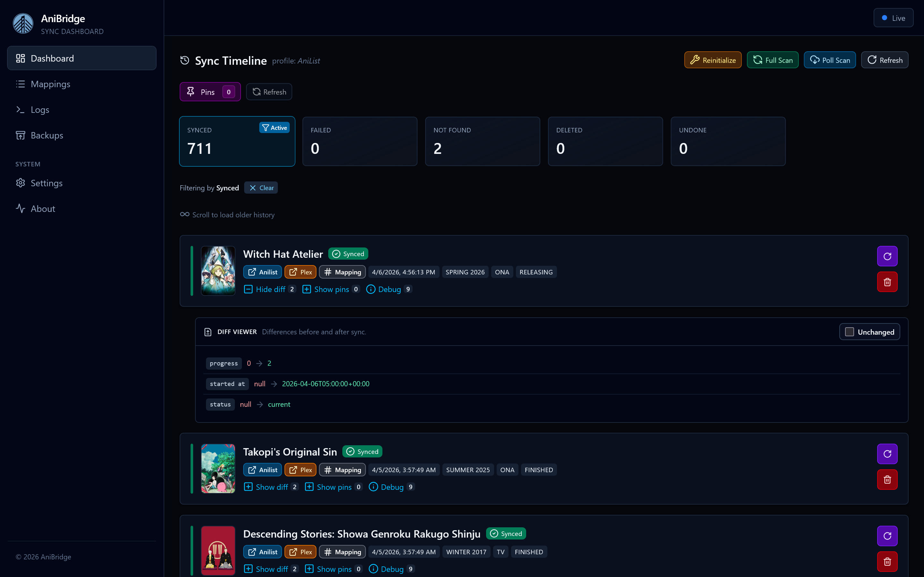Delete the Takopi's Original Sin entry via trash icon
This screenshot has height=577, width=924.
[887, 480]
